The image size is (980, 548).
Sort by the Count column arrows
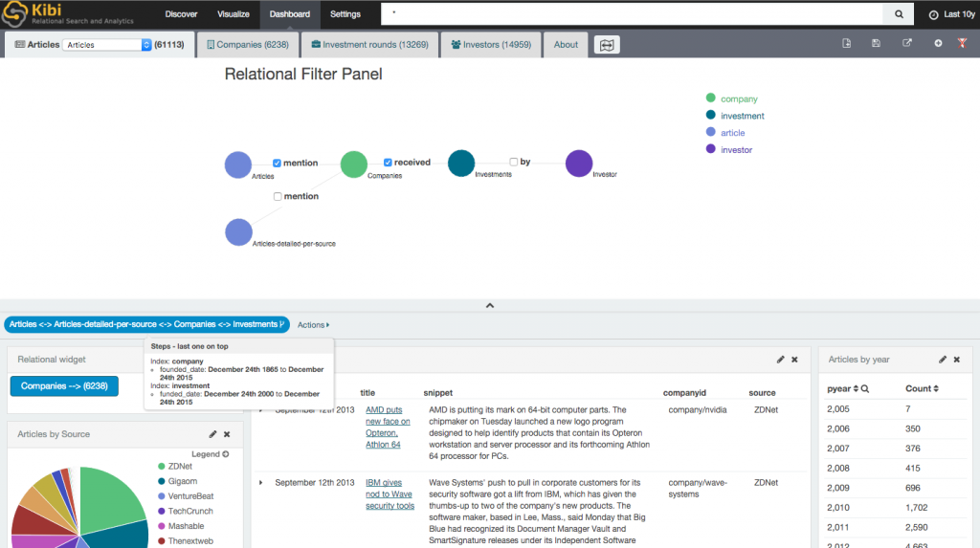click(x=936, y=388)
